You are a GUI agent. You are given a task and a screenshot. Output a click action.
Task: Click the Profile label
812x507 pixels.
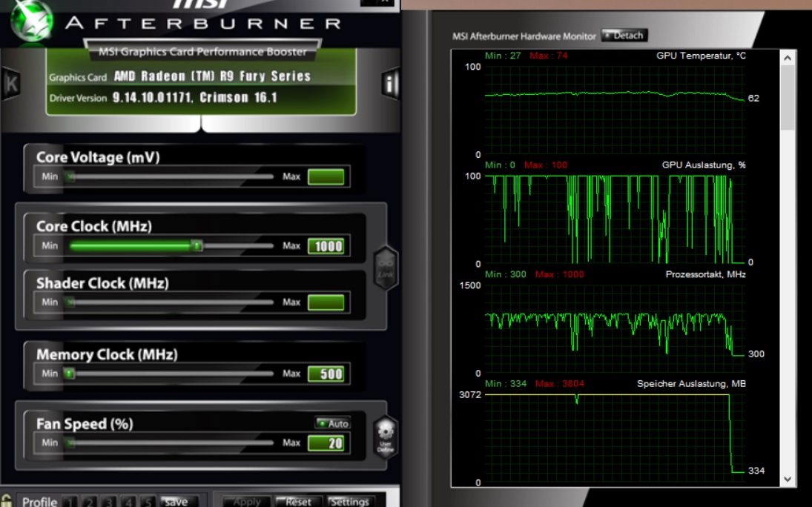point(39,502)
